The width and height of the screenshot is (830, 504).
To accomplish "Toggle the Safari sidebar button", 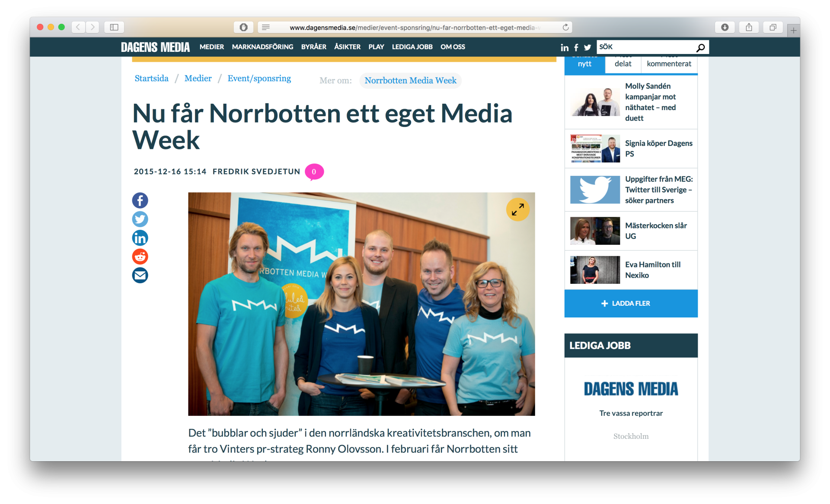I will [x=114, y=27].
